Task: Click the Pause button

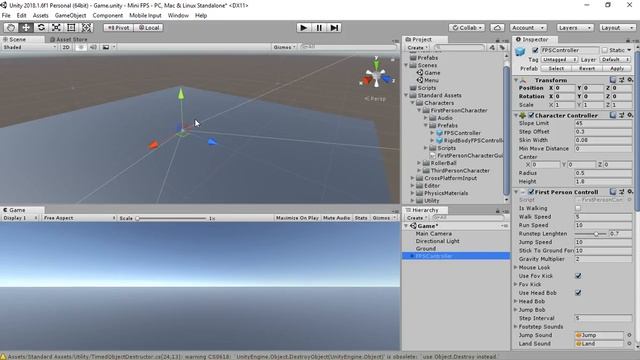Action: 319,27
